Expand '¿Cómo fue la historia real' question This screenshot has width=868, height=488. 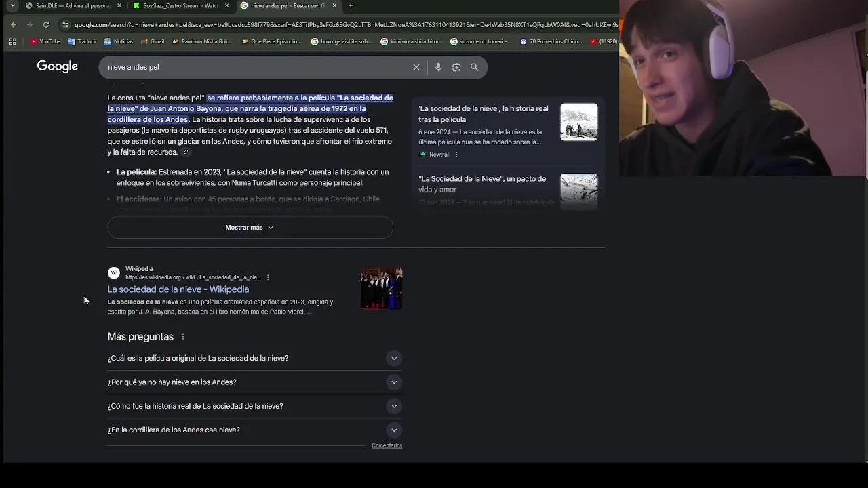click(255, 406)
